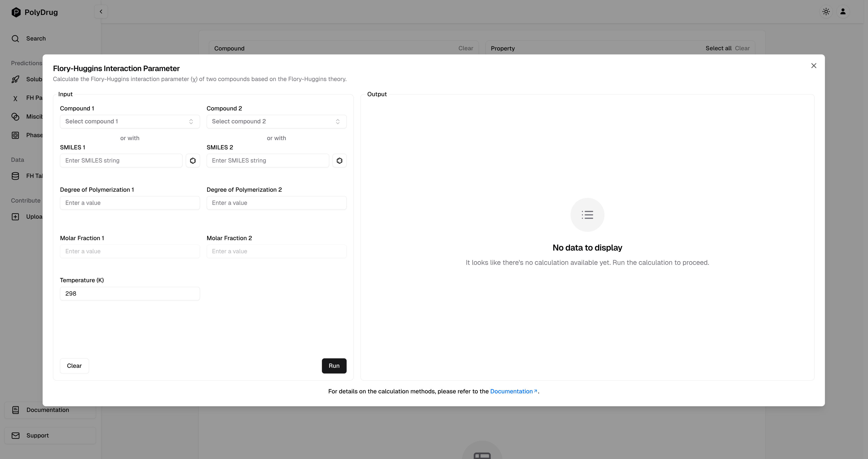
Task: Toggle the light/dark theme sun icon
Action: tap(826, 12)
